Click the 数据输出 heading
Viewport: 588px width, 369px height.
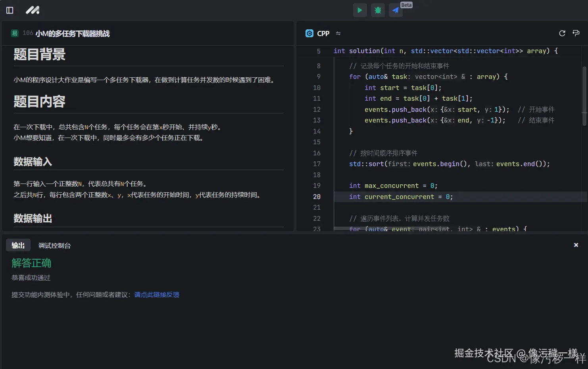coord(33,218)
